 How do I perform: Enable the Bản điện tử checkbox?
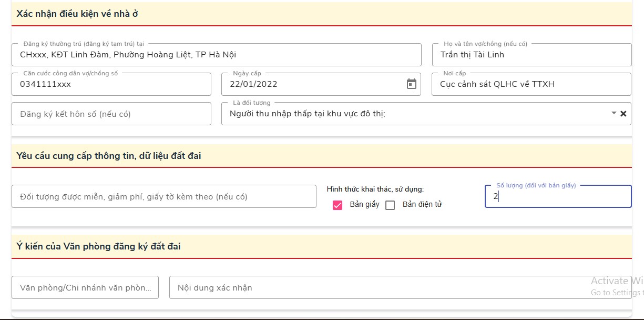[x=390, y=205]
